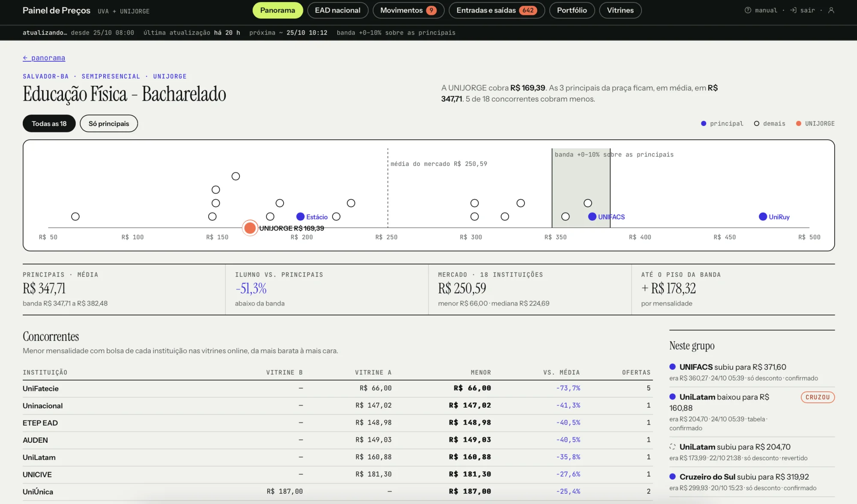The width and height of the screenshot is (857, 504).
Task: Click the -51,3% Ilumno vs. principais value
Action: click(x=251, y=288)
